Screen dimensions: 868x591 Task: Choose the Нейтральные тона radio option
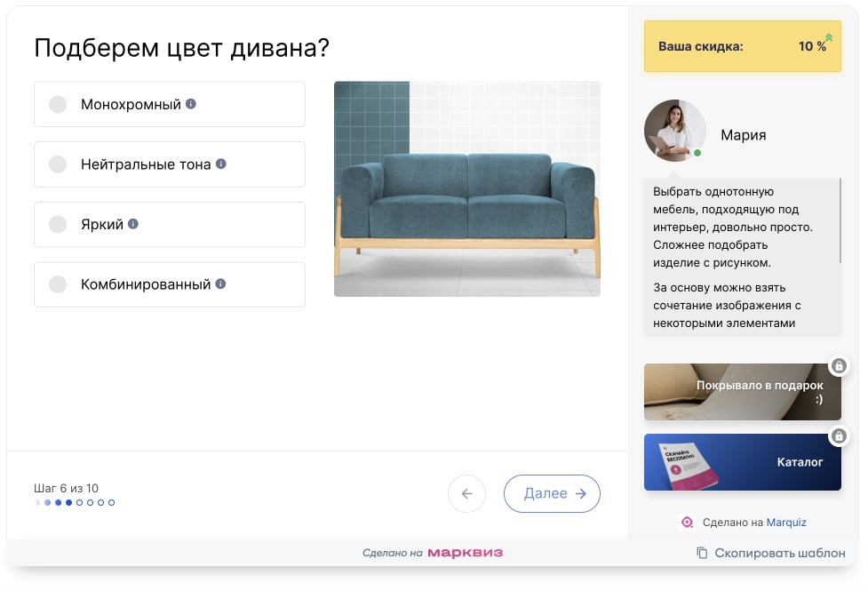58,164
